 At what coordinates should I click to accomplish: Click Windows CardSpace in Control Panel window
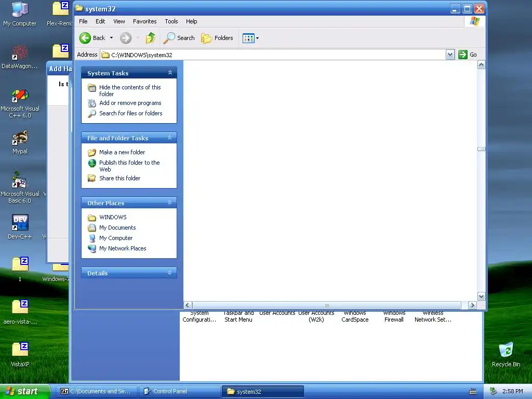[x=355, y=316]
